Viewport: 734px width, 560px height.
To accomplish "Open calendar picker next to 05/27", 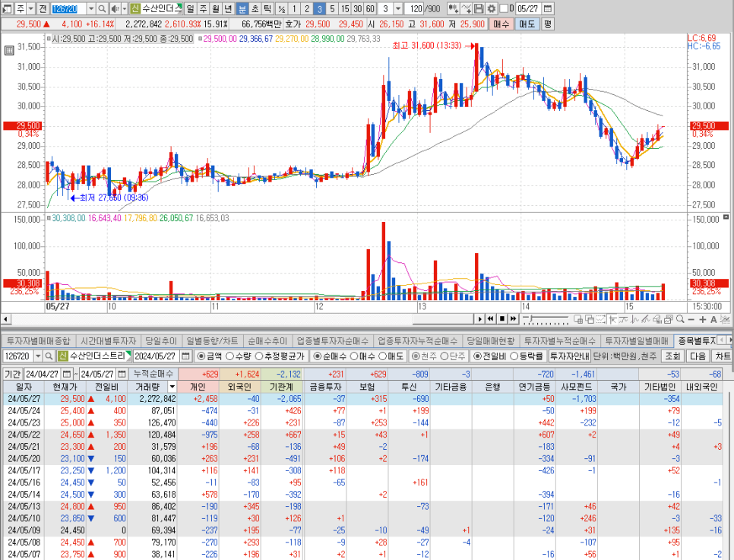I will pos(548,8).
